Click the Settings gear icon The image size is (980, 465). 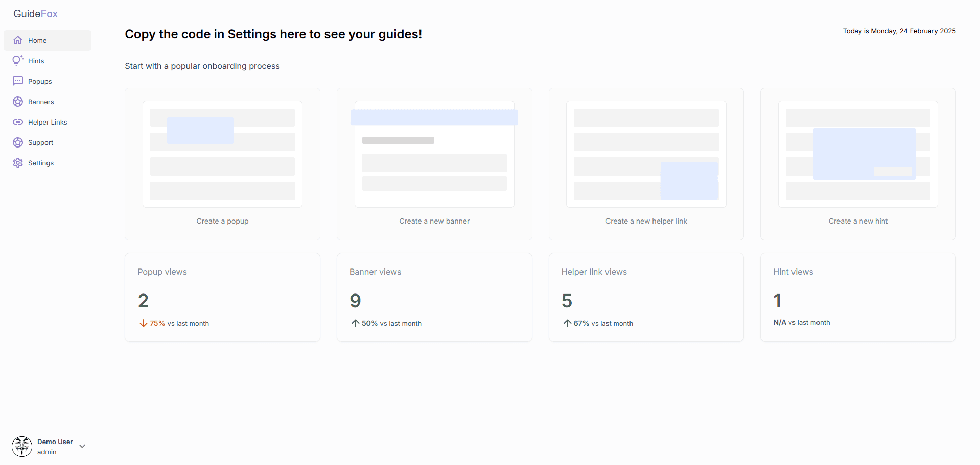18,163
